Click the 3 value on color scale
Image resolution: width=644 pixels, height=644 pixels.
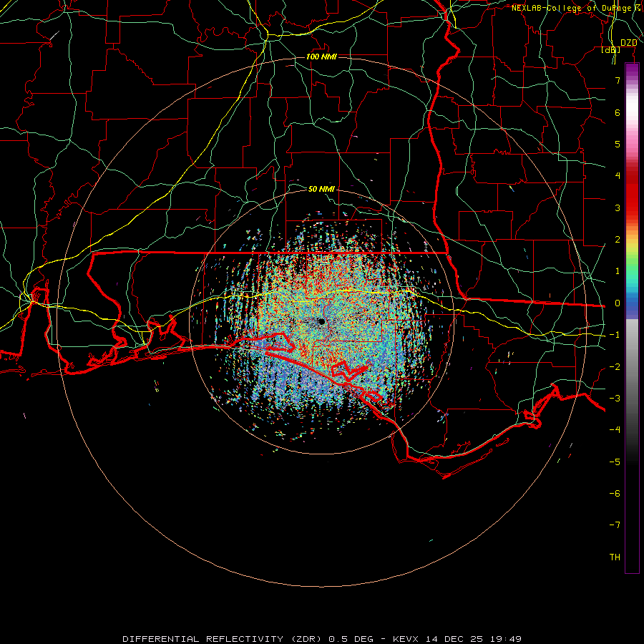point(618,208)
